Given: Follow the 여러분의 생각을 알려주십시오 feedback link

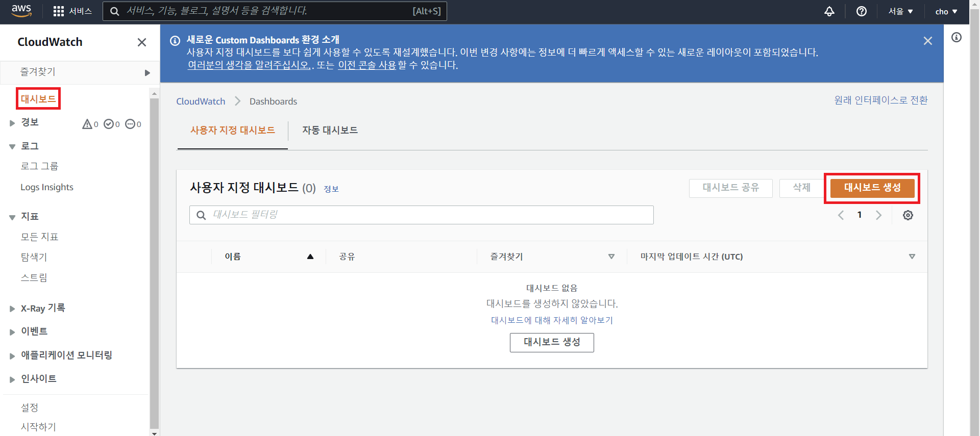Looking at the screenshot, I should 249,65.
